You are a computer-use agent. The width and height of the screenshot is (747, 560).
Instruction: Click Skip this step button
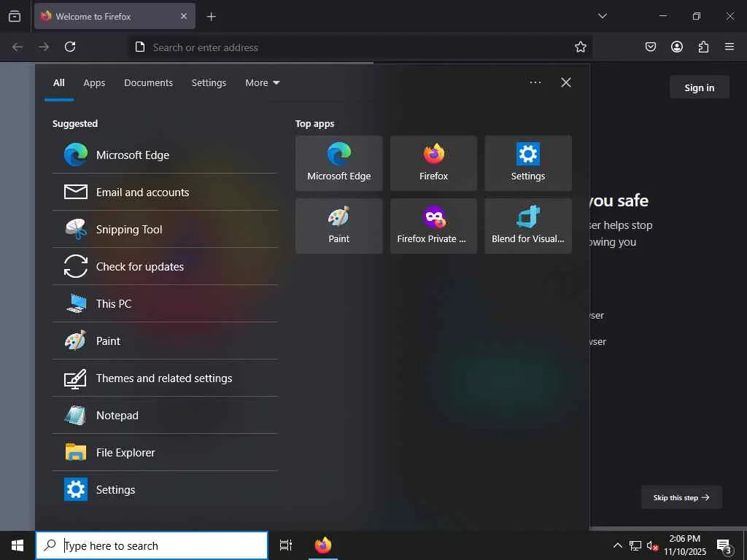click(681, 497)
